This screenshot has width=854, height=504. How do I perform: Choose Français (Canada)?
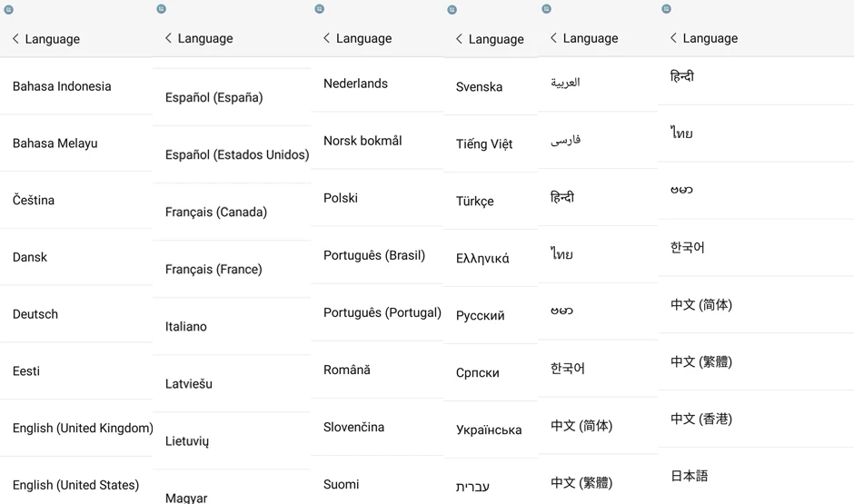(232, 212)
